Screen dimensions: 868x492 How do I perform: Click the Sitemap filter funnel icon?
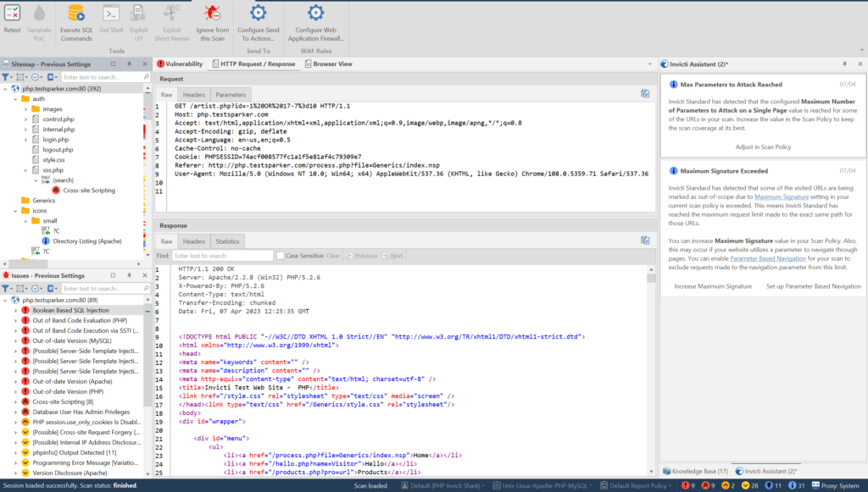[x=7, y=77]
